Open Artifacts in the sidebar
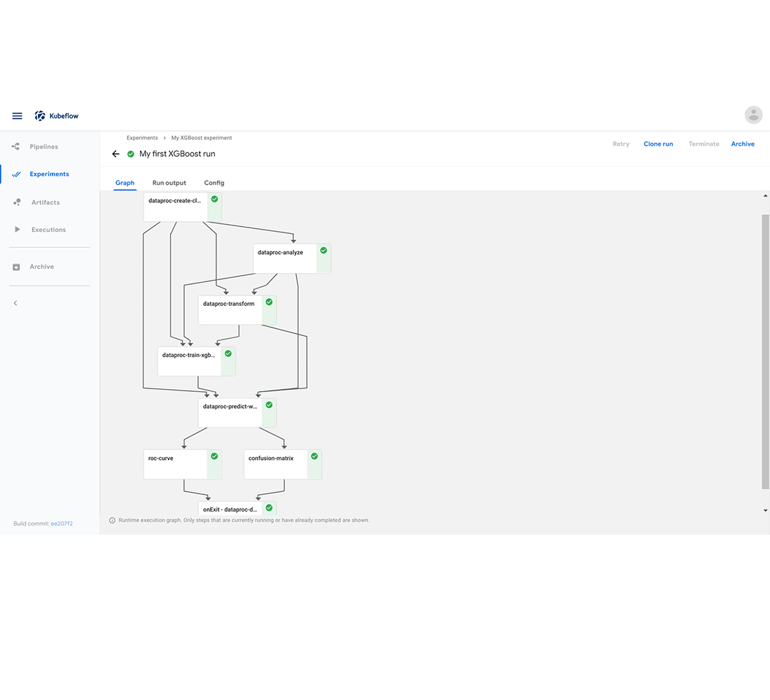 pos(45,202)
